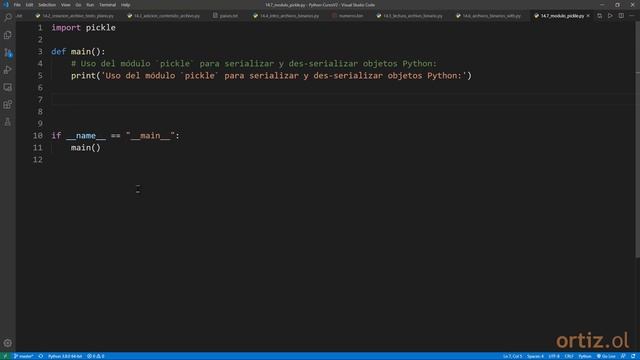Click the remote window indicator in status bar
640x360 pixels.
(x=5, y=356)
